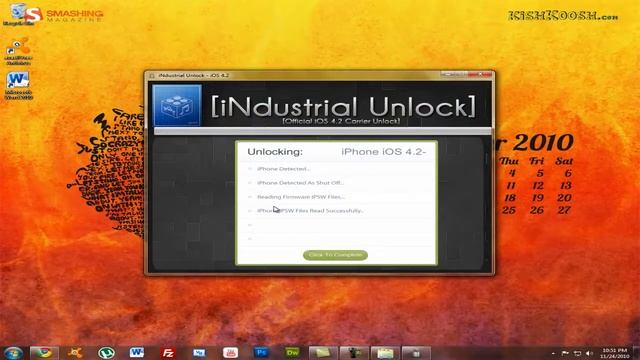Screen dimensions: 640x360
Task: Open the yellow sticky-note taskbar item
Action: 323,353
